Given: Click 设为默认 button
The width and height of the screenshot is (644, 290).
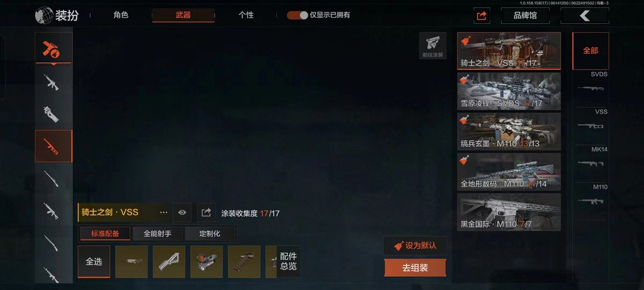Looking at the screenshot, I should [x=415, y=246].
